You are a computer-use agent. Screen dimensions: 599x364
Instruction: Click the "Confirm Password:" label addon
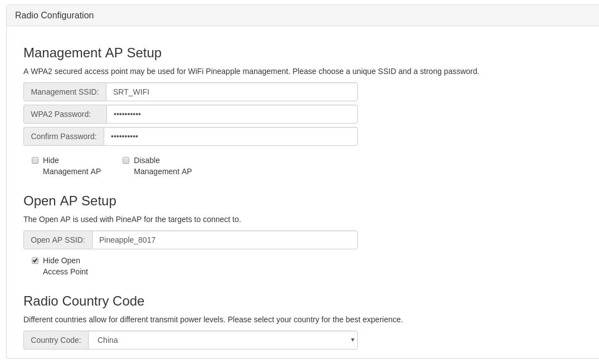pos(64,136)
